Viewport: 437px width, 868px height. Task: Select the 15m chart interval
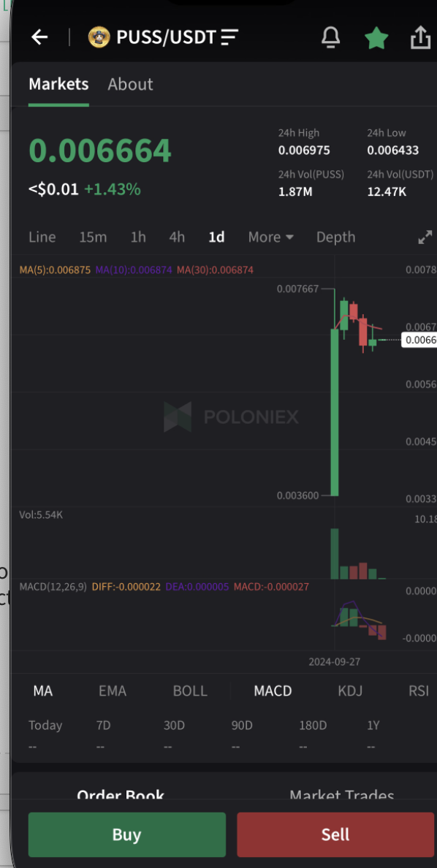coord(93,237)
